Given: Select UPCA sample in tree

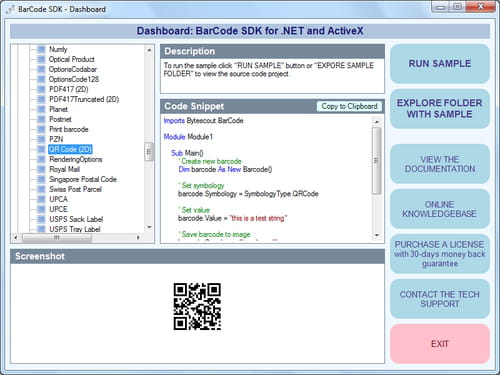Looking at the screenshot, I should click(58, 199).
